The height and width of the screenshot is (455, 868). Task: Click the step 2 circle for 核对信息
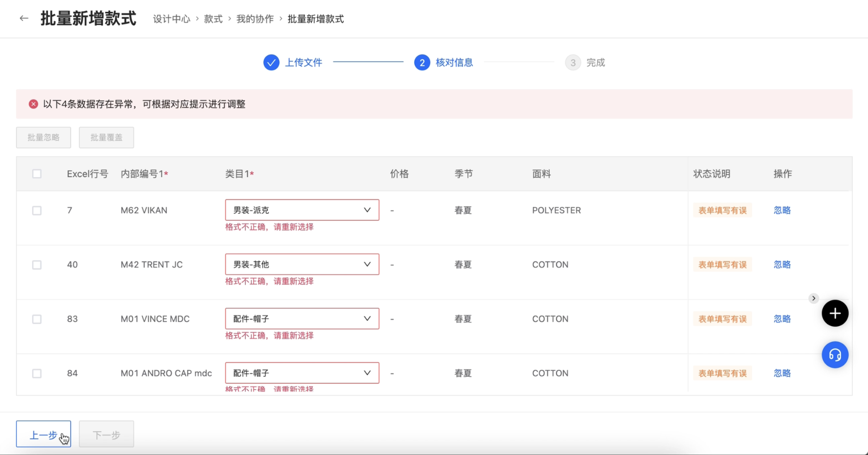(x=422, y=62)
